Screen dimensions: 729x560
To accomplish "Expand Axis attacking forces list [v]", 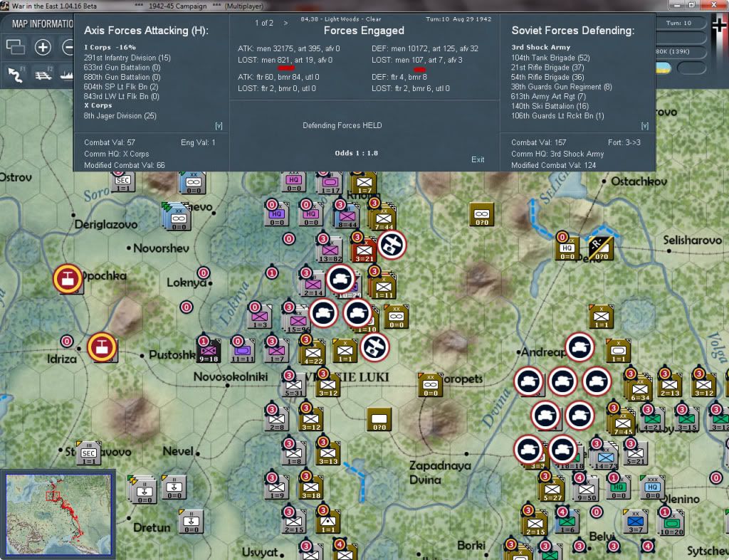I will (219, 125).
